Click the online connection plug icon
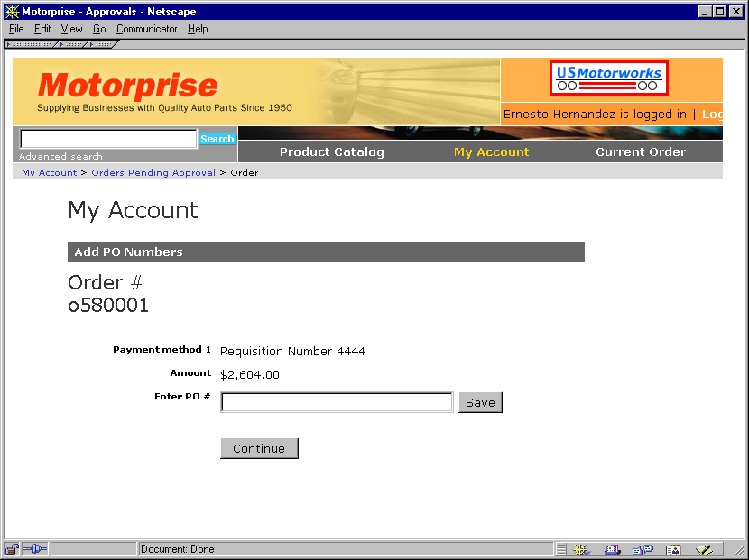This screenshot has width=749, height=560. click(x=35, y=549)
